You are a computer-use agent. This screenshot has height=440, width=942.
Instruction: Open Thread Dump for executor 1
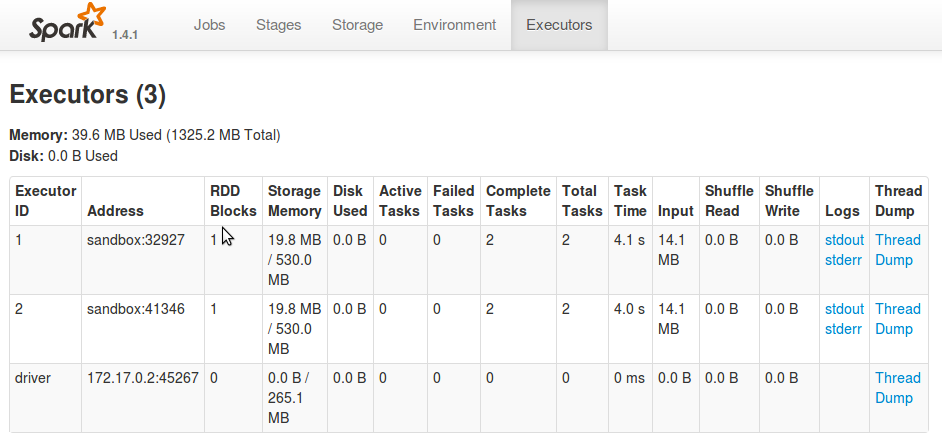[897, 250]
